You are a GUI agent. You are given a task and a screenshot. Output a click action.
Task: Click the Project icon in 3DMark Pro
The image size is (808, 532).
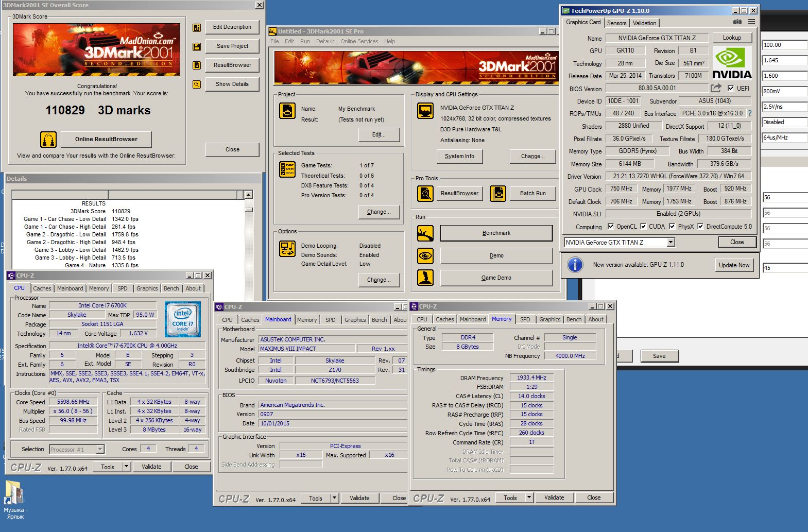[x=287, y=111]
